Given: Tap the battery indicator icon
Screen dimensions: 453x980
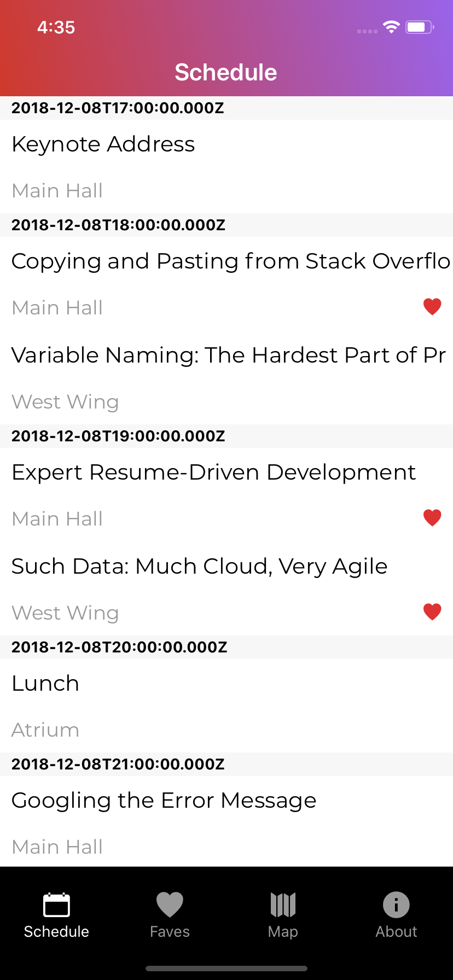Looking at the screenshot, I should pos(420,27).
